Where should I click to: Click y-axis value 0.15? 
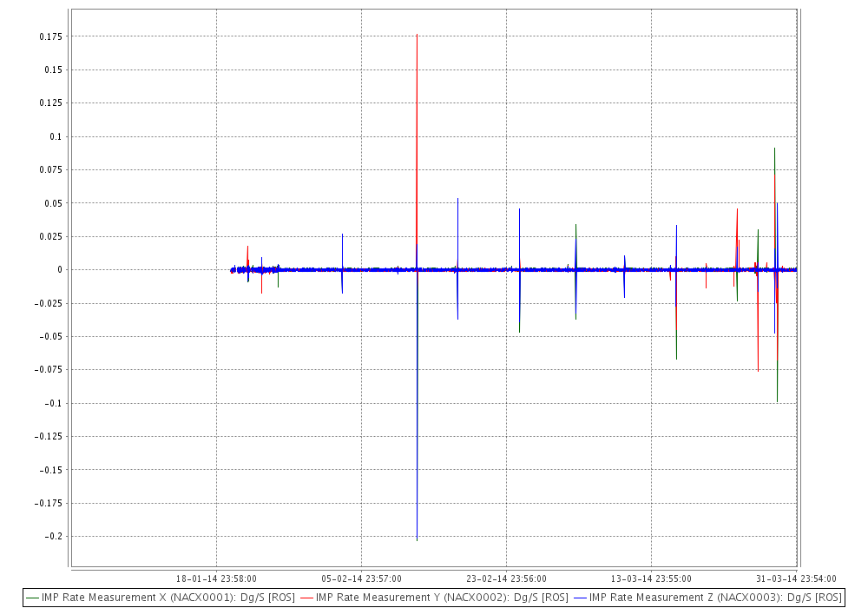tap(53, 69)
